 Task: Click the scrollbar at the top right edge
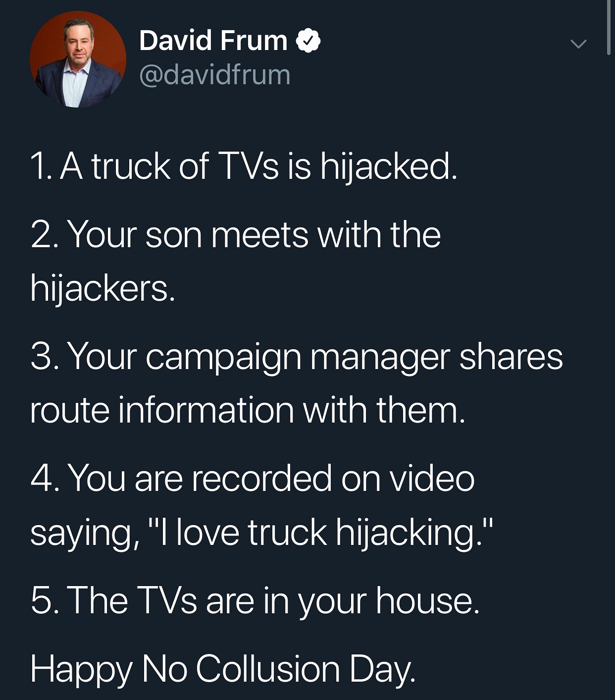[609, 27]
